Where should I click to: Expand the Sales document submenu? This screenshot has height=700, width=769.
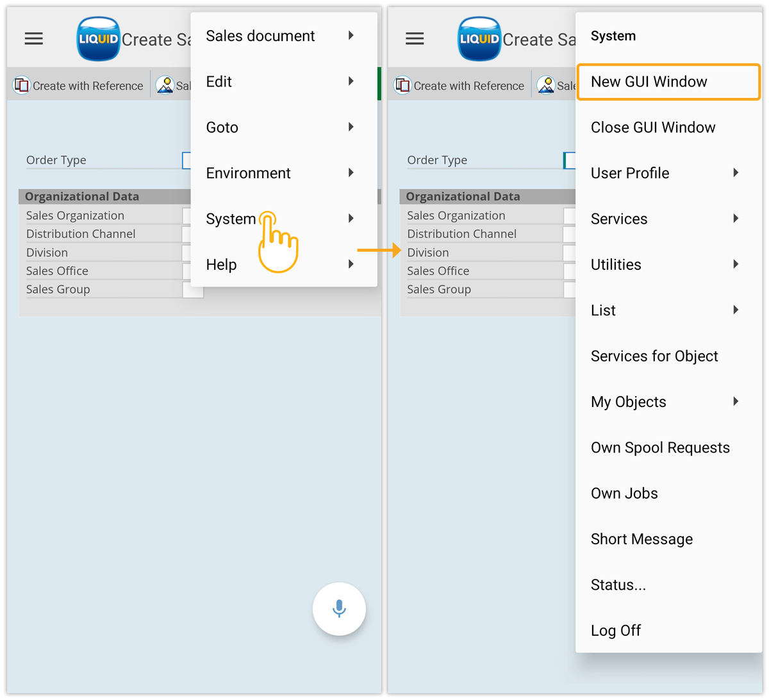[x=284, y=36]
